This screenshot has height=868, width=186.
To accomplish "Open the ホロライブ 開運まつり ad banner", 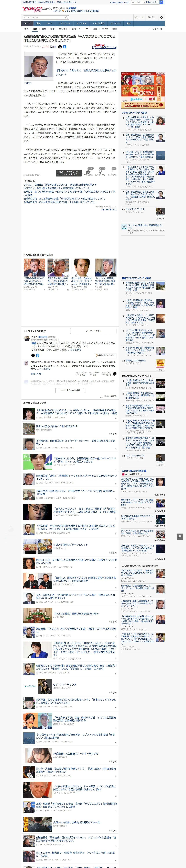I will pos(143,90).
